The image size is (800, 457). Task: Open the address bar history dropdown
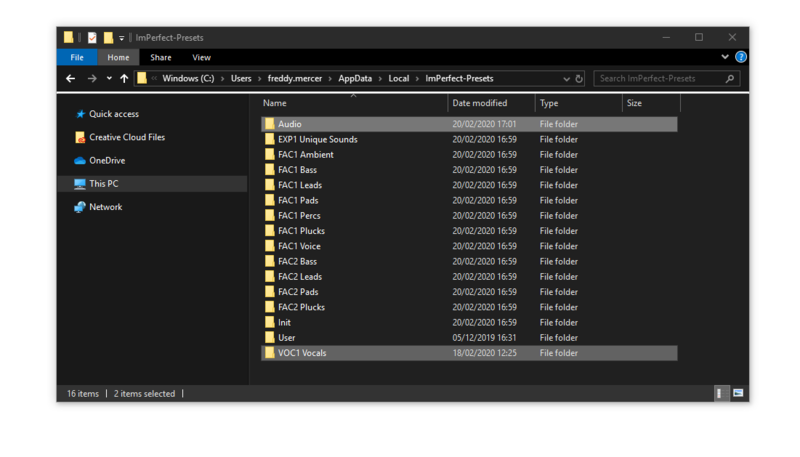(x=567, y=79)
